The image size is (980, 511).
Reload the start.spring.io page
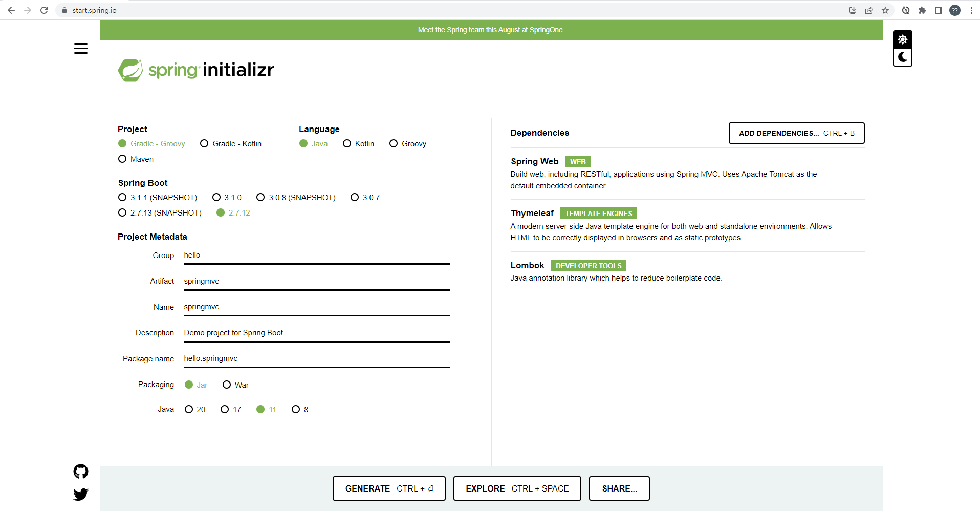coord(44,10)
